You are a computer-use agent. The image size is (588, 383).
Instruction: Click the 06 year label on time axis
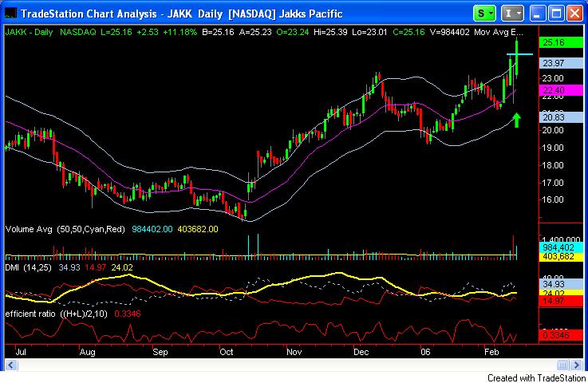[425, 352]
